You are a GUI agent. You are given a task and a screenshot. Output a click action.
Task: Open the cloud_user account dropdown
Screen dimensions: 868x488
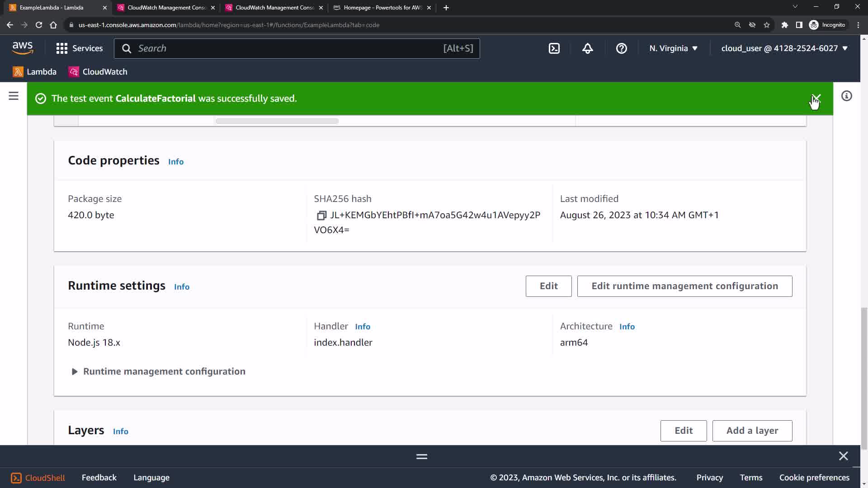784,48
